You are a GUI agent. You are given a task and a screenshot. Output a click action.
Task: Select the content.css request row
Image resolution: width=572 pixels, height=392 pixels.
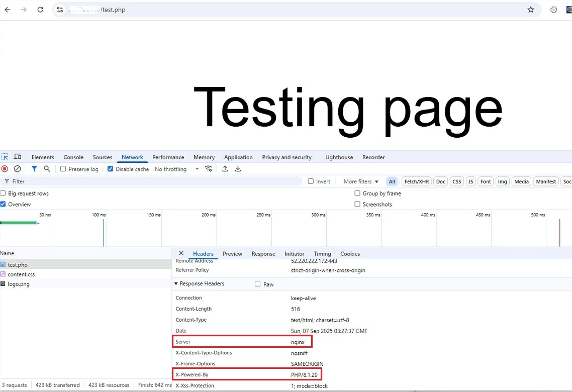coord(86,274)
